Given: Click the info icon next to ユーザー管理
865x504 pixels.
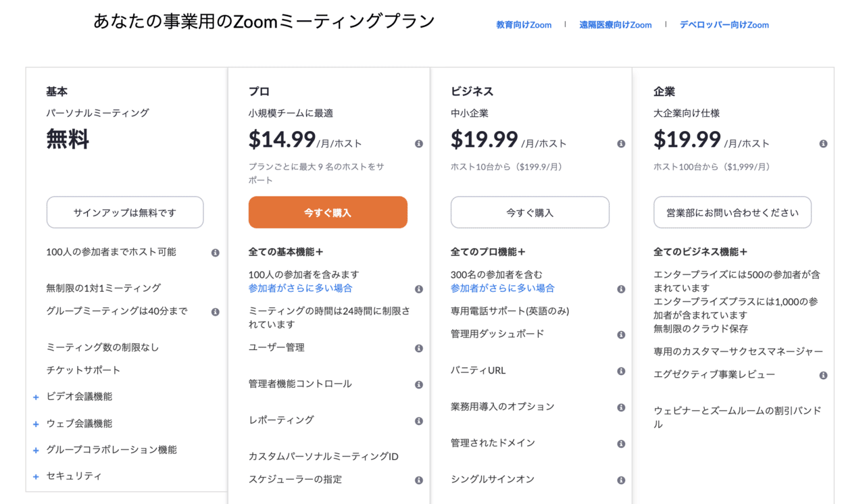Looking at the screenshot, I should click(x=419, y=348).
